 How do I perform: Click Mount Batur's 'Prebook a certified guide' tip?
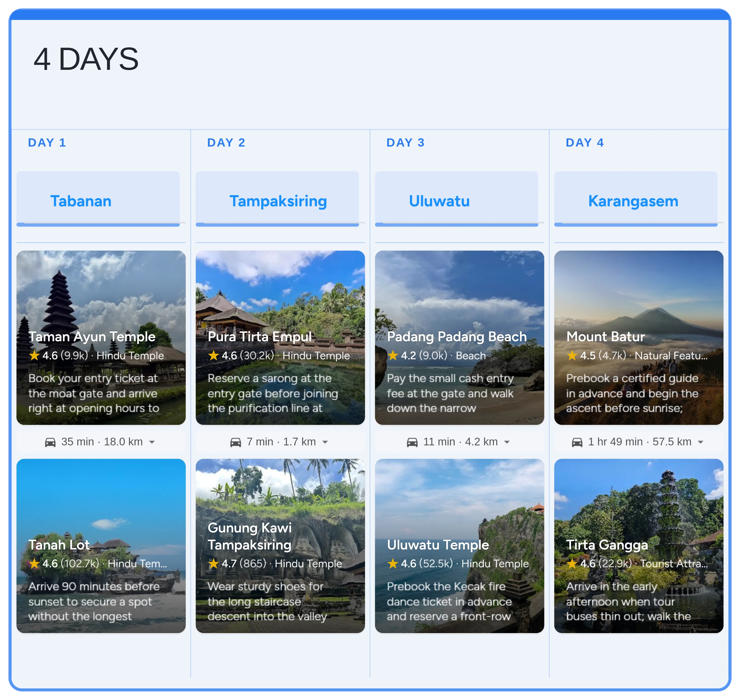pos(632,393)
